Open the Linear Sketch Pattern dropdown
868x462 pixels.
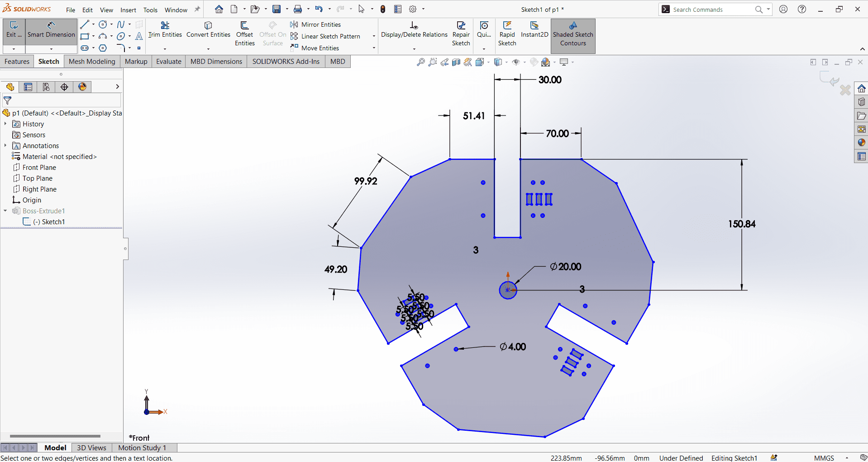(374, 36)
